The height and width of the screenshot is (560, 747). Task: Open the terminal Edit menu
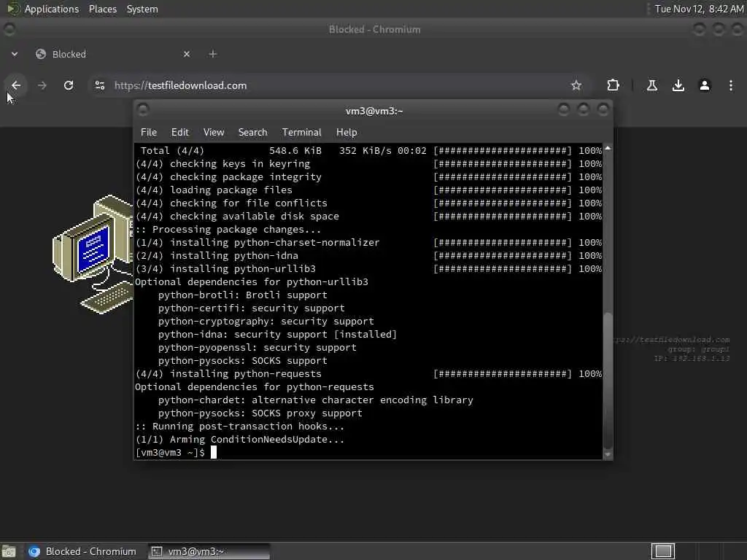[x=179, y=133]
